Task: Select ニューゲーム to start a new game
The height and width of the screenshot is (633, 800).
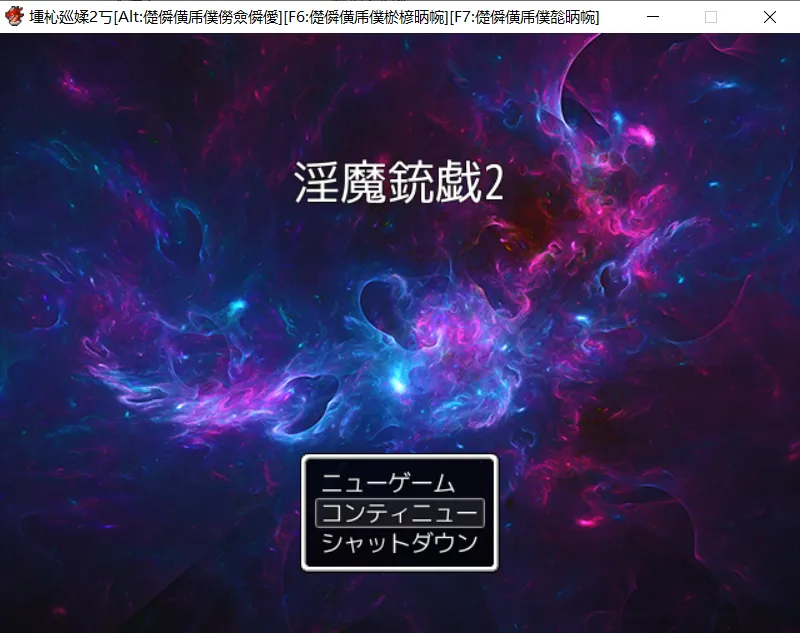Action: coord(388,484)
